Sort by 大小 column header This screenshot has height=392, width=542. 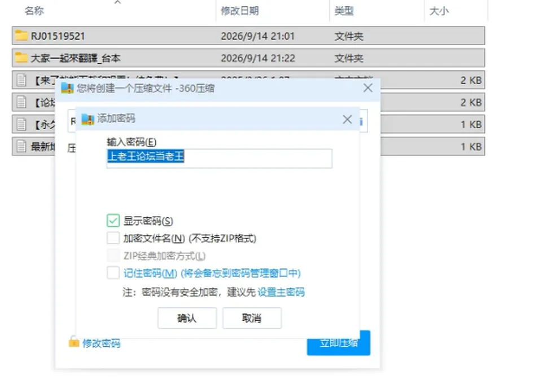439,11
